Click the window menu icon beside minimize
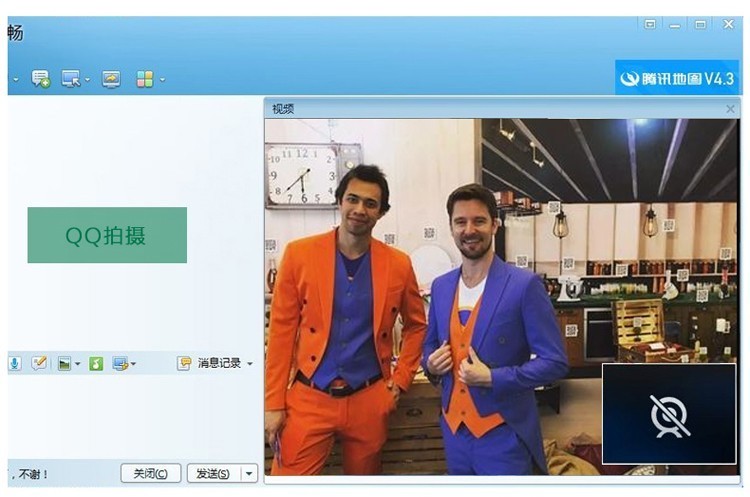The height and width of the screenshot is (497, 750). pyautogui.click(x=650, y=24)
